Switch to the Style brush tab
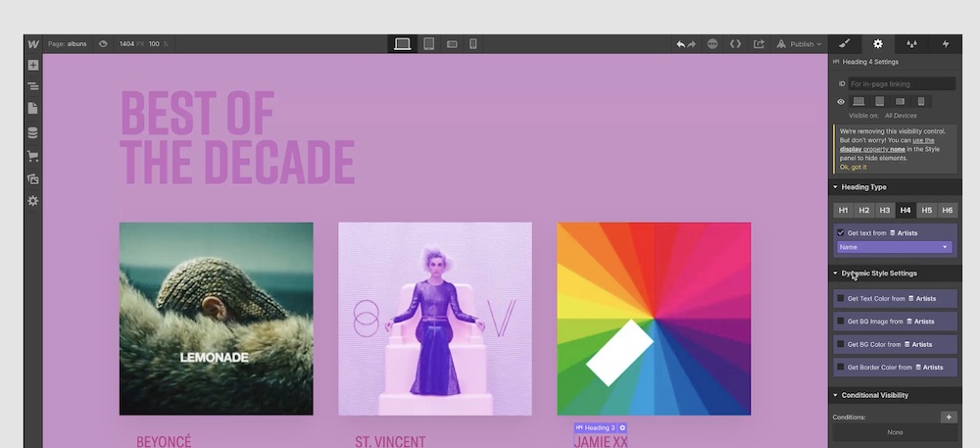This screenshot has height=448, width=980. tap(845, 44)
